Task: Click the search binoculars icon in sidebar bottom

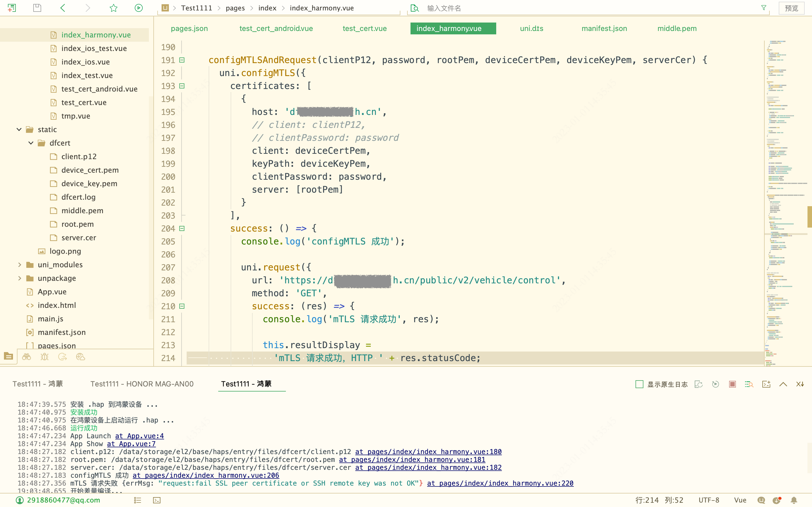Action: point(27,357)
